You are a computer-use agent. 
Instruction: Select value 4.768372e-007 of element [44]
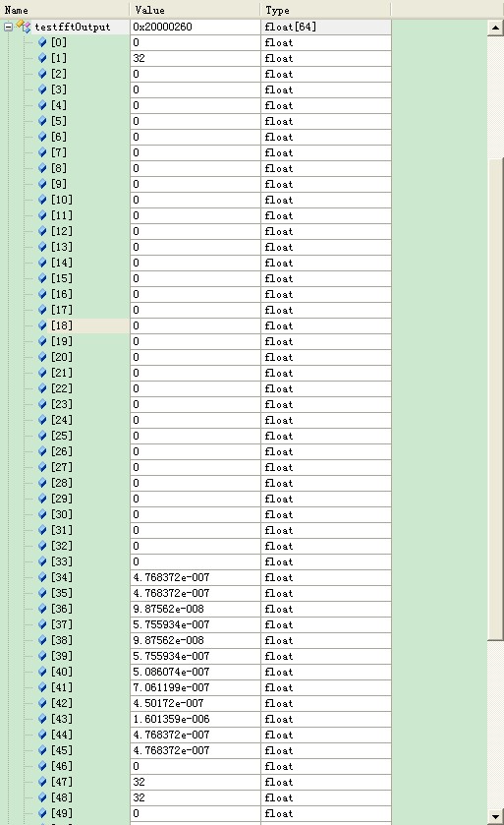click(171, 735)
